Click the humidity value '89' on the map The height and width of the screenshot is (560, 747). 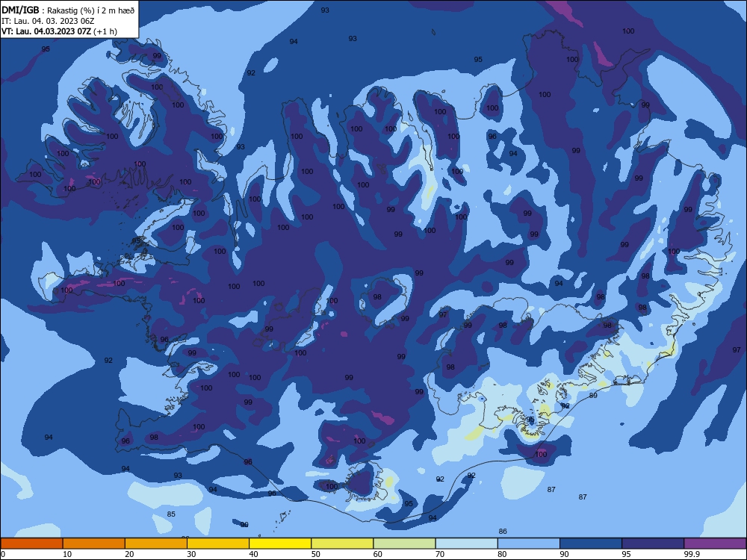pos(593,395)
